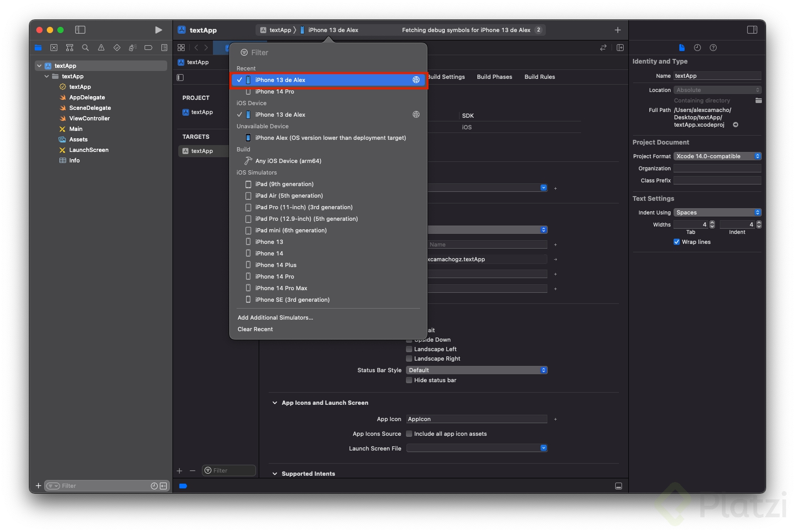Toggle the Hide status bar checkbox
795x532 pixels.
[x=409, y=380]
